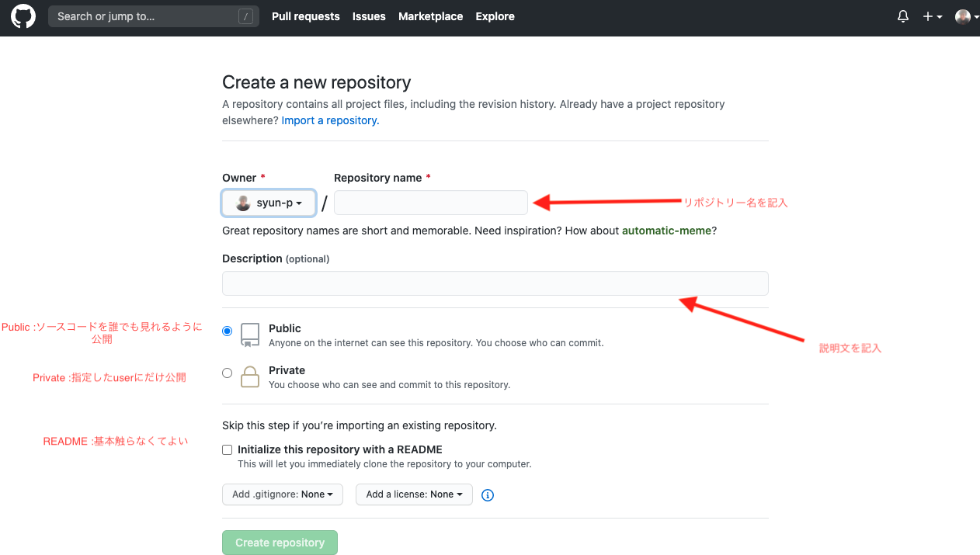Select the Public radio button
980x555 pixels.
[x=227, y=331]
